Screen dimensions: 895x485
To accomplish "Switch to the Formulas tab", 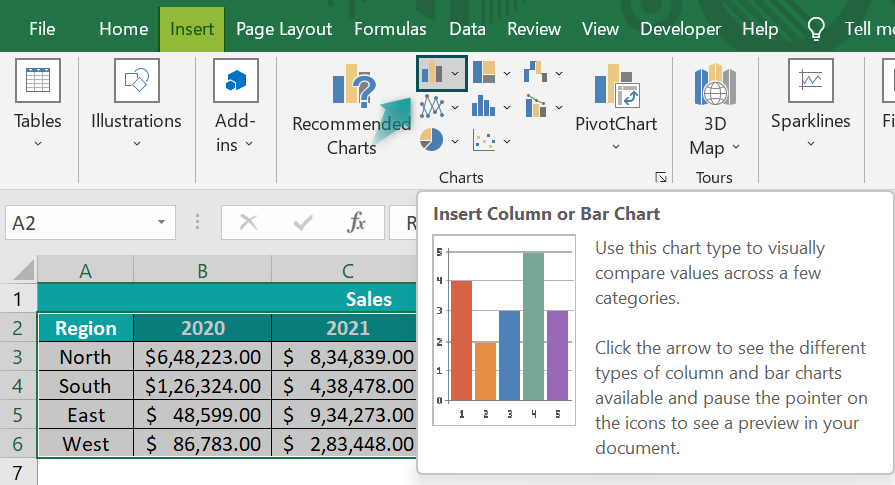I will tap(390, 29).
